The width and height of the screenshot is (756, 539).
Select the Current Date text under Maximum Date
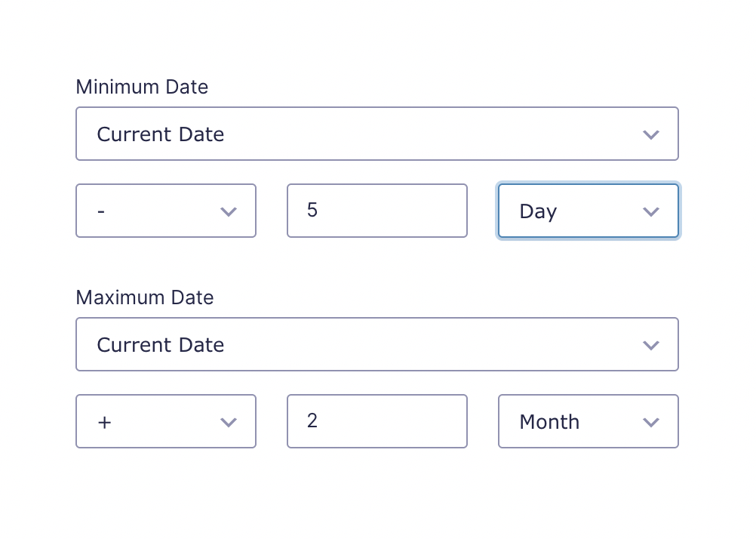click(161, 345)
